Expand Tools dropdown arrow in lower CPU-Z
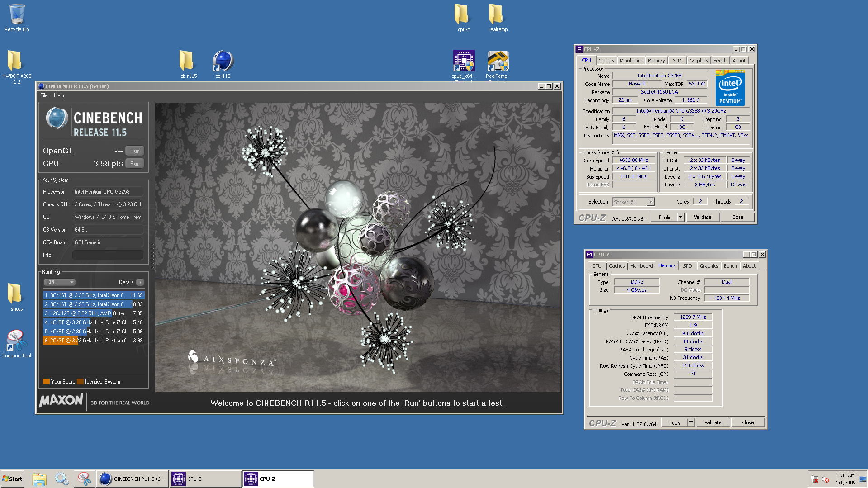 pyautogui.click(x=691, y=423)
